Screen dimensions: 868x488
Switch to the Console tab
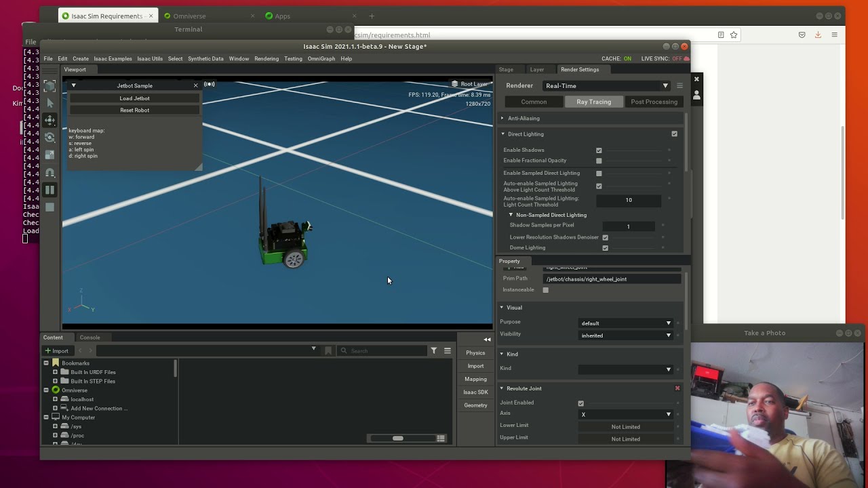pyautogui.click(x=90, y=338)
